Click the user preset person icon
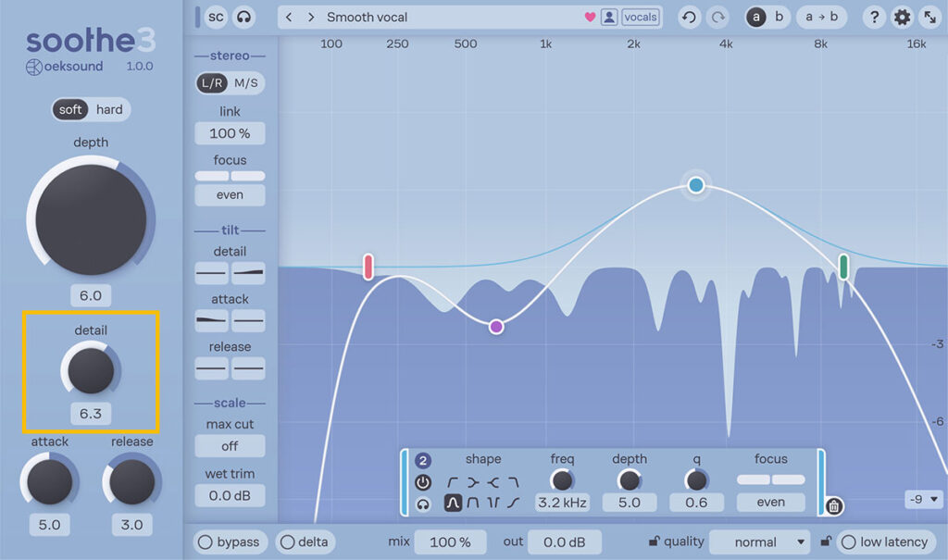This screenshot has height=560, width=948. [x=609, y=17]
